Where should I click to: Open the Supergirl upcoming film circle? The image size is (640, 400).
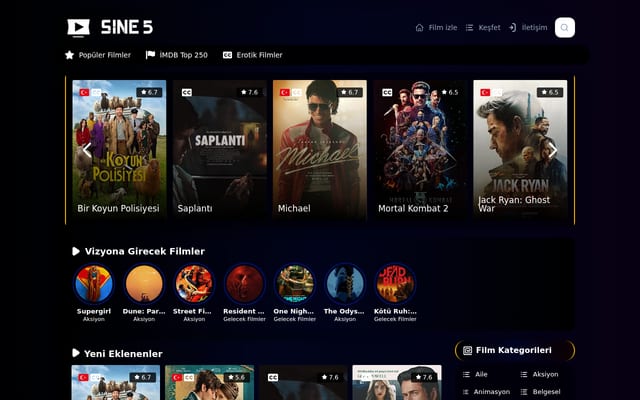point(94,284)
